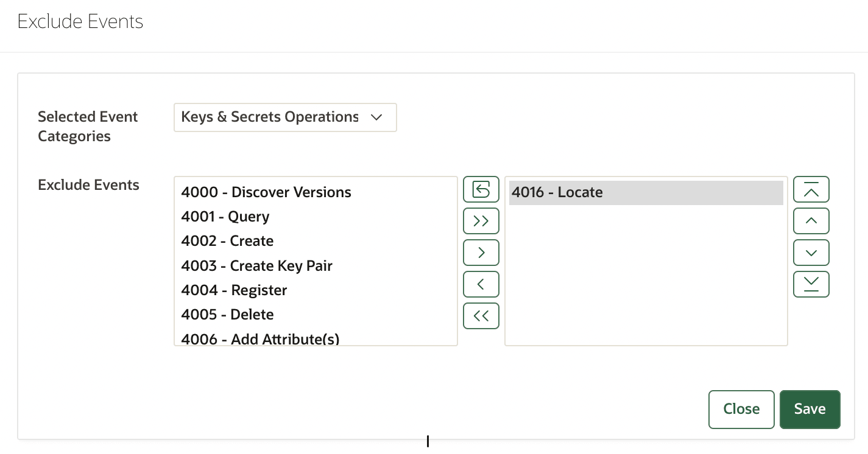This screenshot has width=868, height=454.
Task: Click the Move Down arrow icon
Action: point(811,253)
